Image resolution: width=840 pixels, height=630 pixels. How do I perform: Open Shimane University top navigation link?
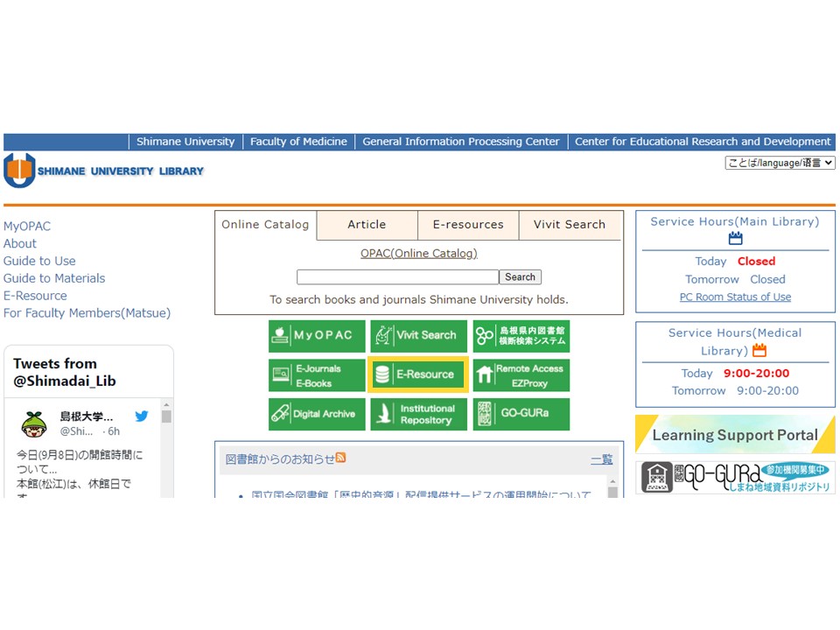click(x=185, y=142)
